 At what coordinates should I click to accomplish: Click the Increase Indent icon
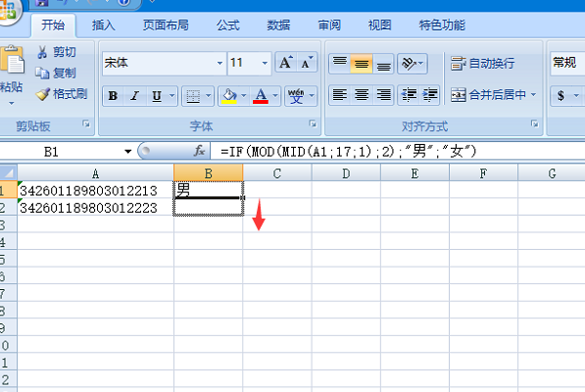click(x=430, y=95)
